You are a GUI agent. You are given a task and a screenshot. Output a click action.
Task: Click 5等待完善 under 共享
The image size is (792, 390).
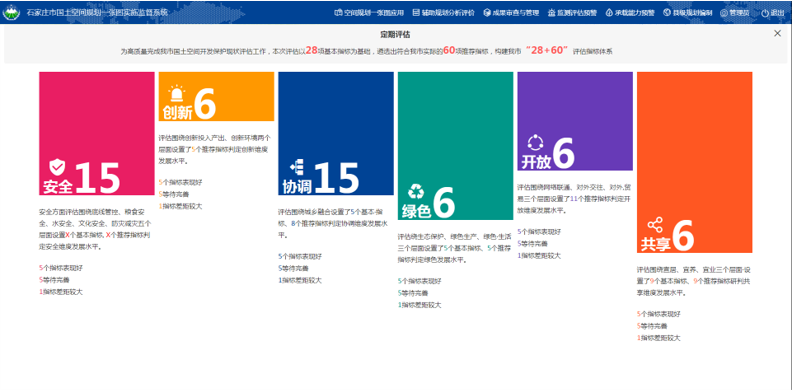coord(652,326)
